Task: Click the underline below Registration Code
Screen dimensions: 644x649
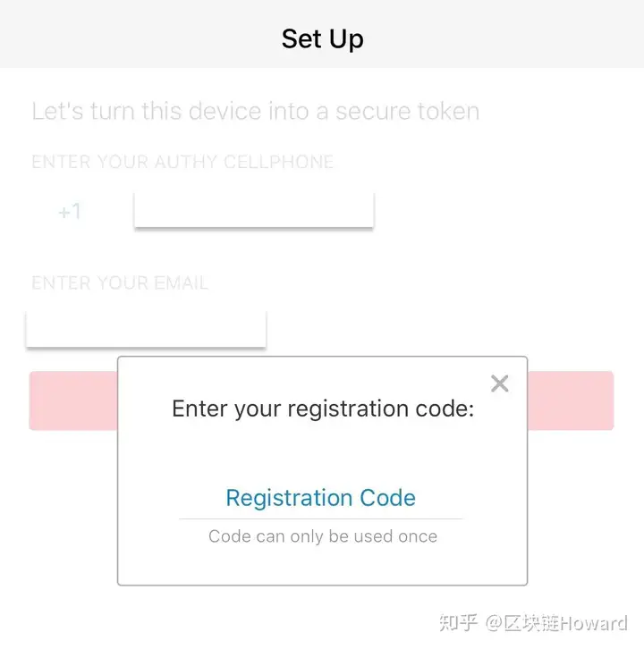Action: pos(320,518)
